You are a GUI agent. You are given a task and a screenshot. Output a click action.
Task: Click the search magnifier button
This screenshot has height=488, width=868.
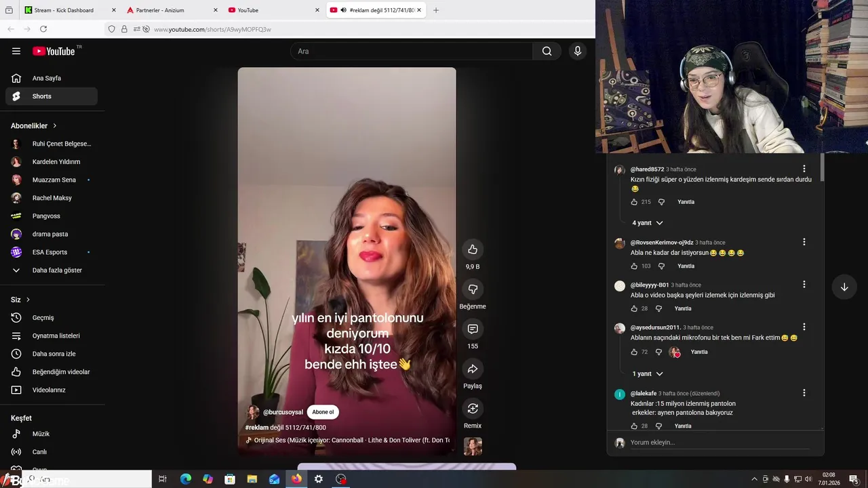coord(547,51)
